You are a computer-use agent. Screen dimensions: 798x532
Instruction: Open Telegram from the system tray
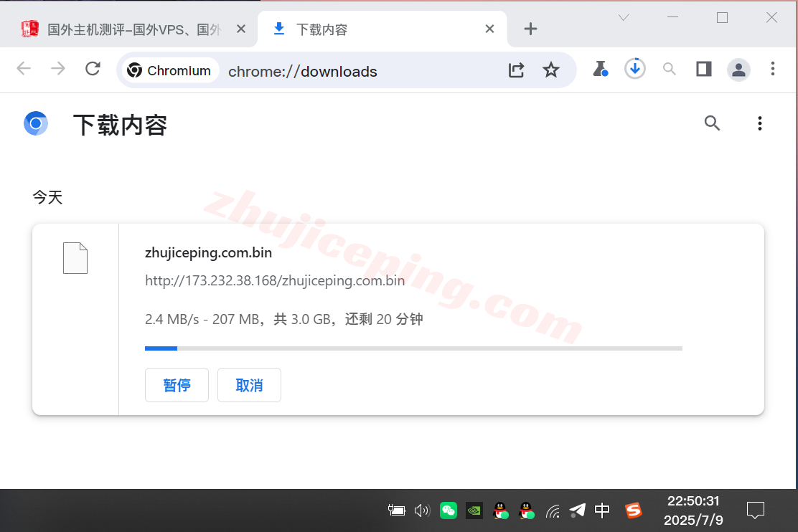(x=577, y=510)
